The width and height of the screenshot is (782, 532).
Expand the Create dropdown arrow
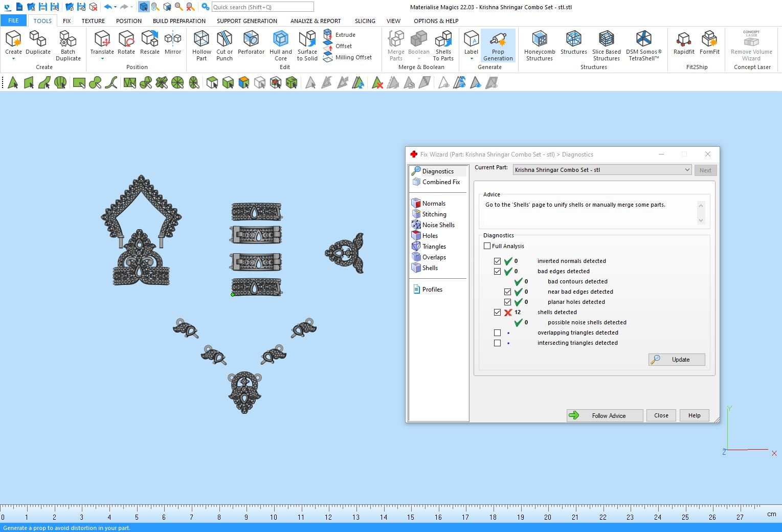[x=13, y=59]
